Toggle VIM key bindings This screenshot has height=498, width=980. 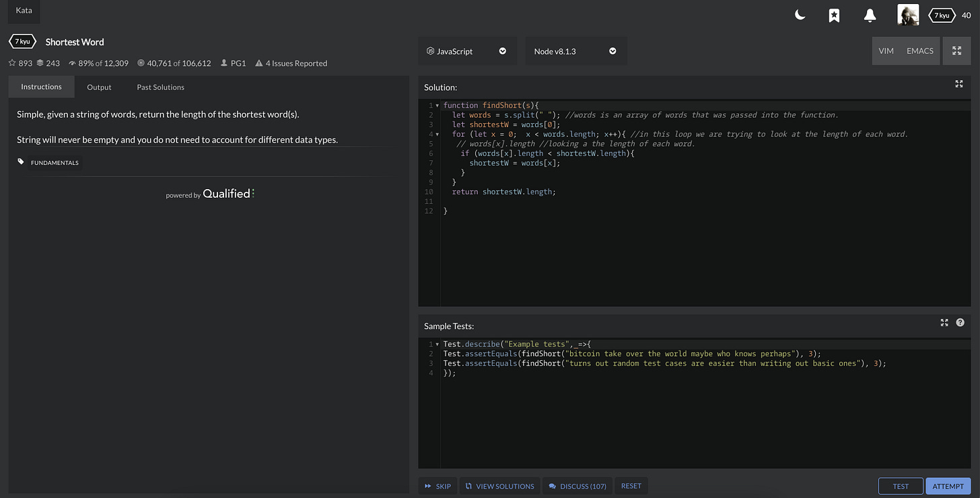pos(886,51)
